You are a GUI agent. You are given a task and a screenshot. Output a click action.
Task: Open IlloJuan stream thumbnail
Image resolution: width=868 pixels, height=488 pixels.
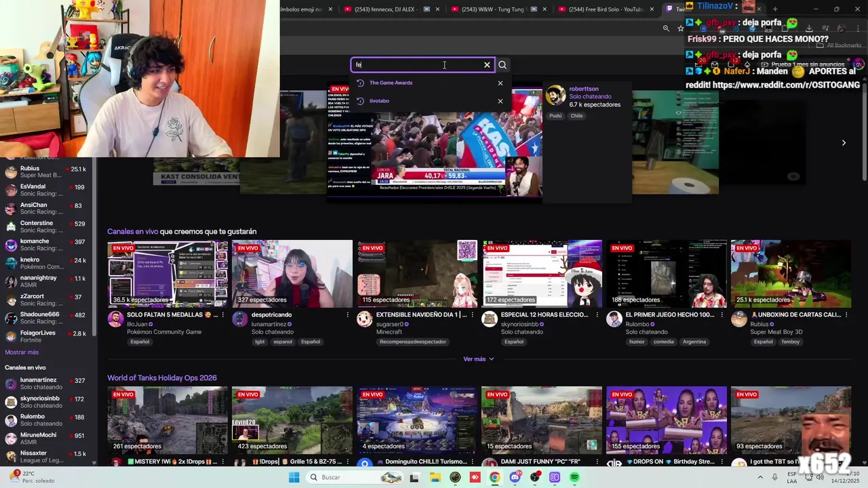click(x=167, y=274)
